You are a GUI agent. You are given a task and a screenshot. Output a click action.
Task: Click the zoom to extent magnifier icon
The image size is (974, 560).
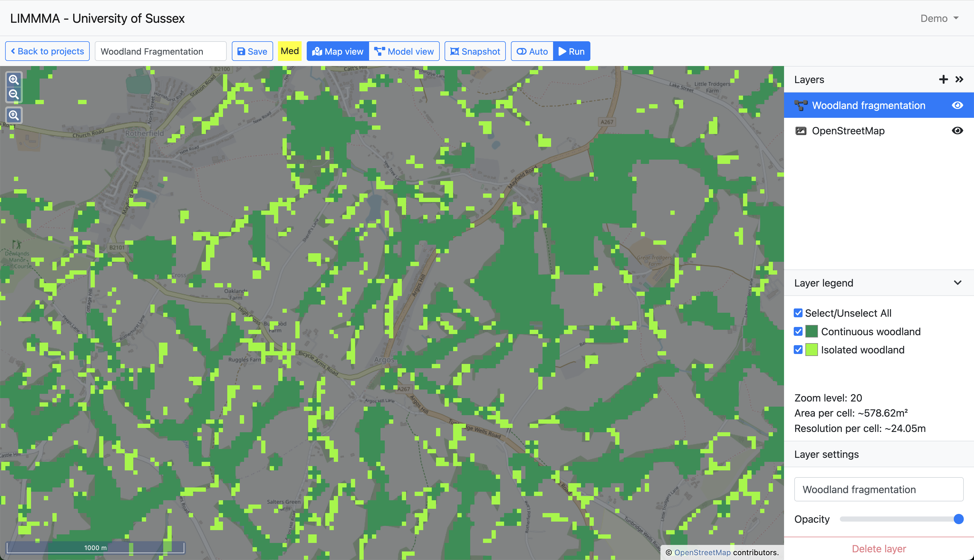(14, 115)
